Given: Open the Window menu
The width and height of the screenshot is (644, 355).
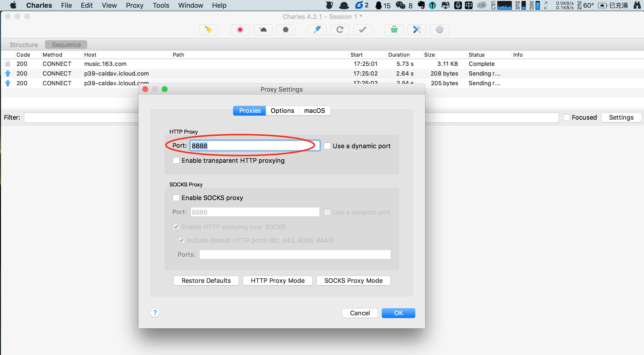Looking at the screenshot, I should click(191, 5).
